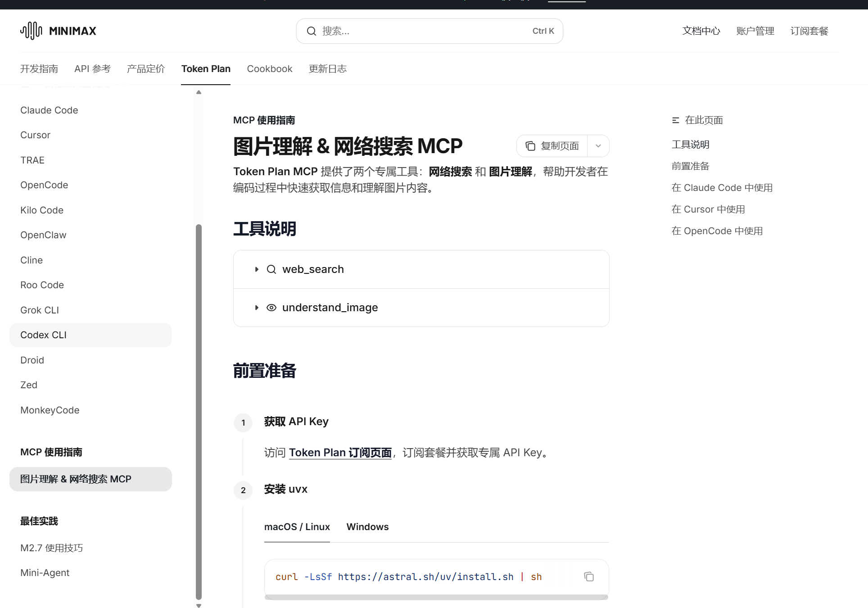Copy the curl install command
This screenshot has width=868, height=608.
[x=589, y=576]
